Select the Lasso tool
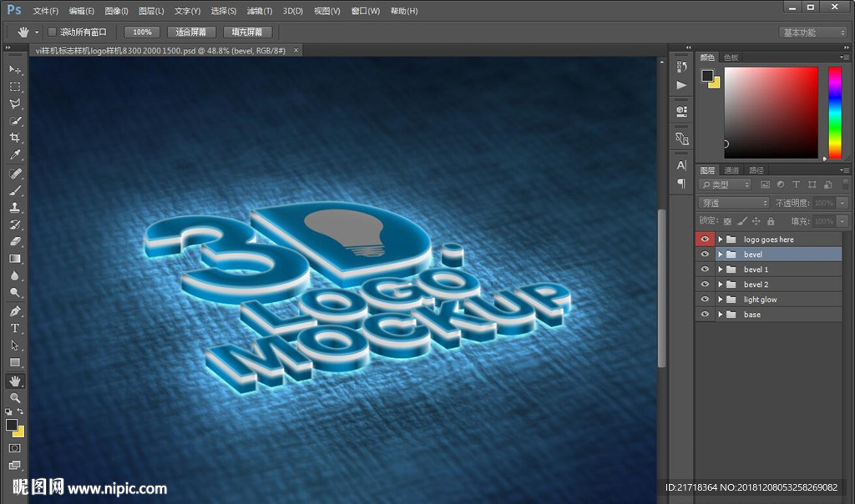The width and height of the screenshot is (855, 504). pos(15,104)
